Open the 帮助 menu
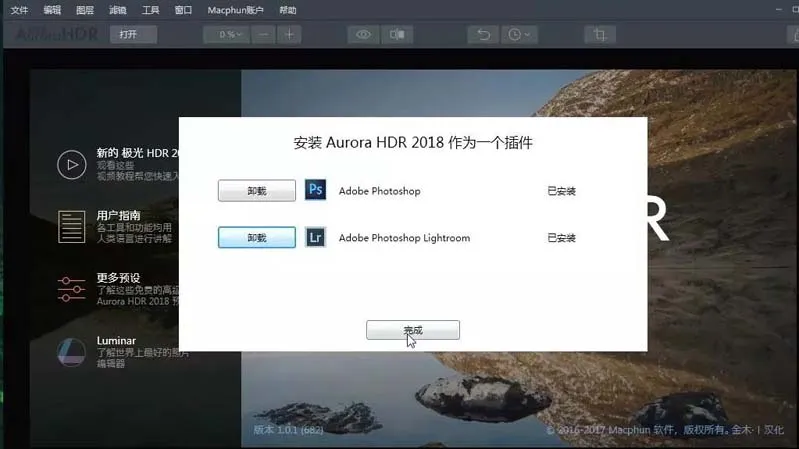This screenshot has height=449, width=799. pos(288,10)
